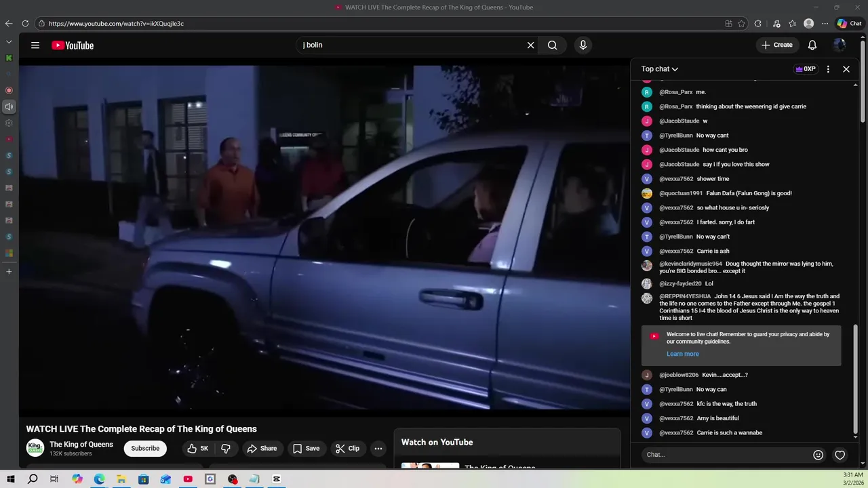The width and height of the screenshot is (868, 488).
Task: Like the video showing 5K
Action: pyautogui.click(x=197, y=449)
